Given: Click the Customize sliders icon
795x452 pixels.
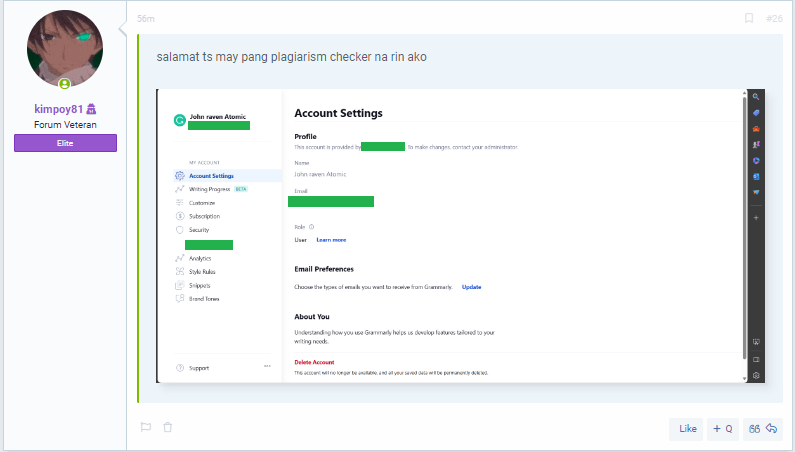Looking at the screenshot, I should tap(179, 203).
